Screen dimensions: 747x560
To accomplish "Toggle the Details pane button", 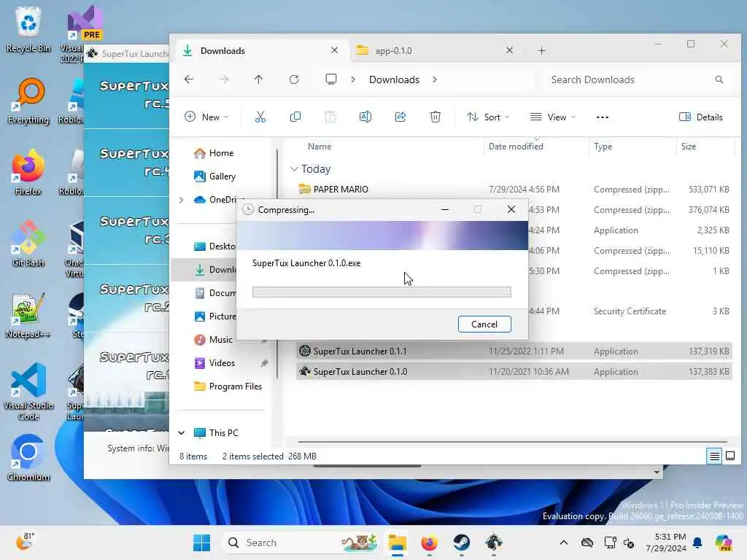I will [x=701, y=117].
